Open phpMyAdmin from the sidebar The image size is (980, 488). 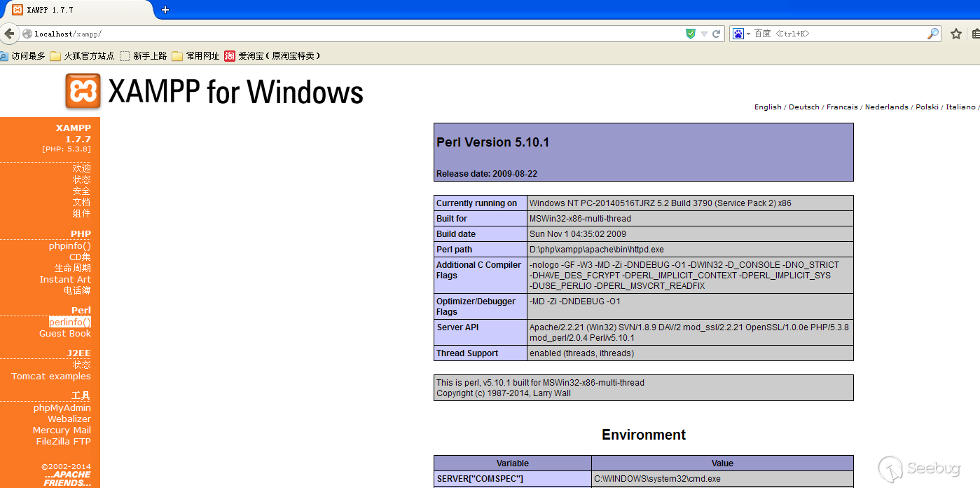click(x=62, y=408)
